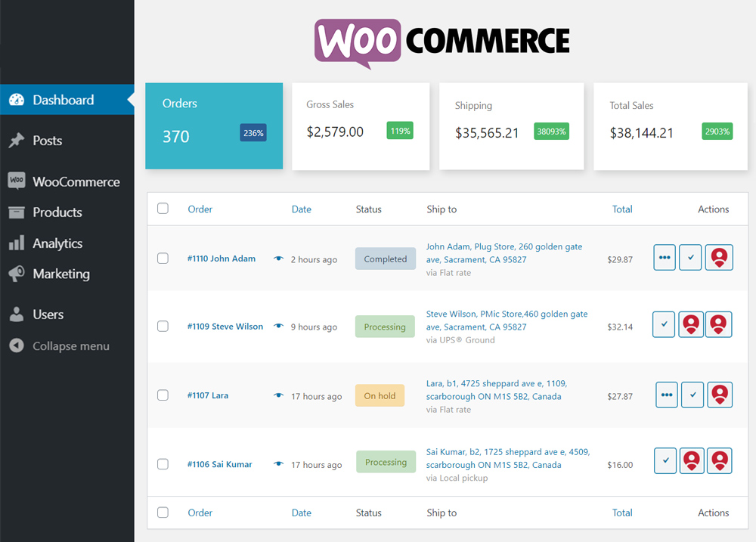Image resolution: width=756 pixels, height=542 pixels.
Task: Click the 'via UPS® Ground' shipping method text
Action: (x=460, y=340)
